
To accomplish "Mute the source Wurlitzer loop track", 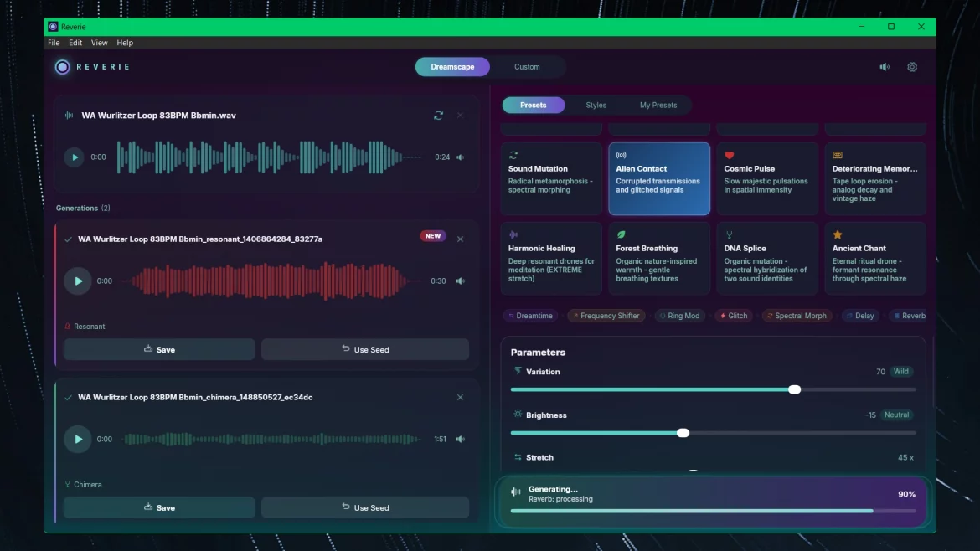I will click(x=461, y=157).
